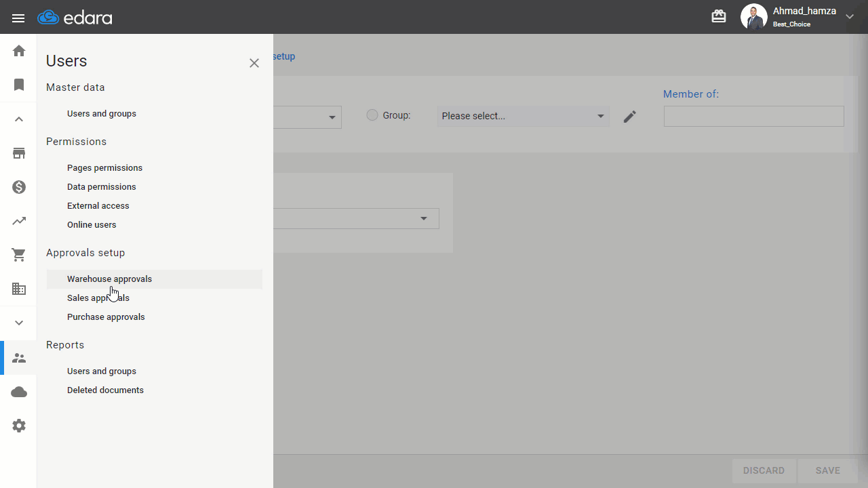Open the gift icon in header

pos(719,16)
